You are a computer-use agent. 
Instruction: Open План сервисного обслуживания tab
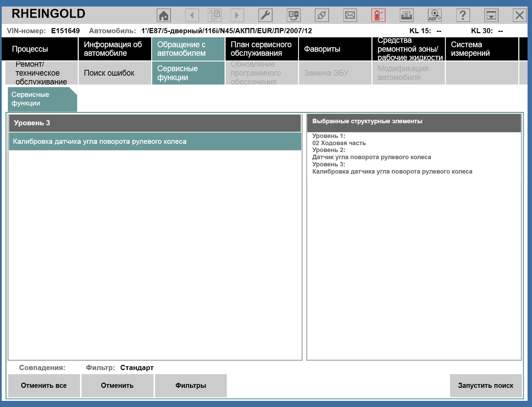coord(262,49)
